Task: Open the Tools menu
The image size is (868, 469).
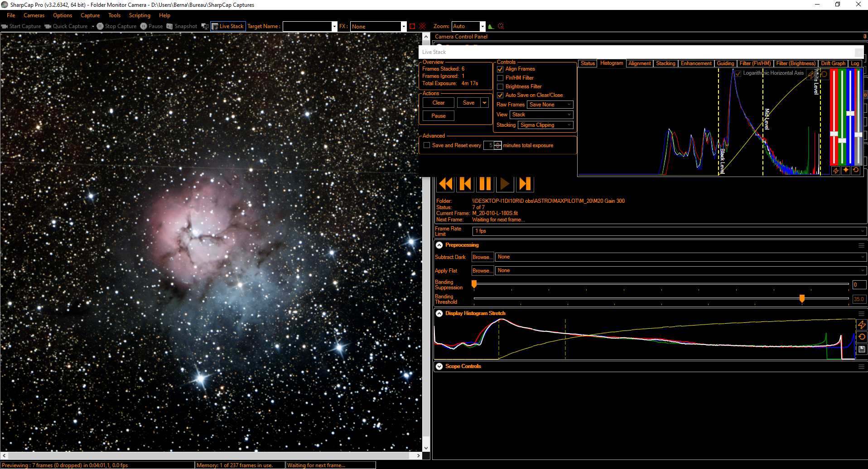Action: [114, 15]
